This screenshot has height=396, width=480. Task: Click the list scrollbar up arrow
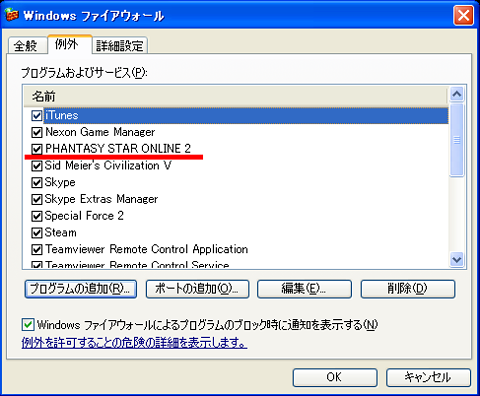(457, 94)
